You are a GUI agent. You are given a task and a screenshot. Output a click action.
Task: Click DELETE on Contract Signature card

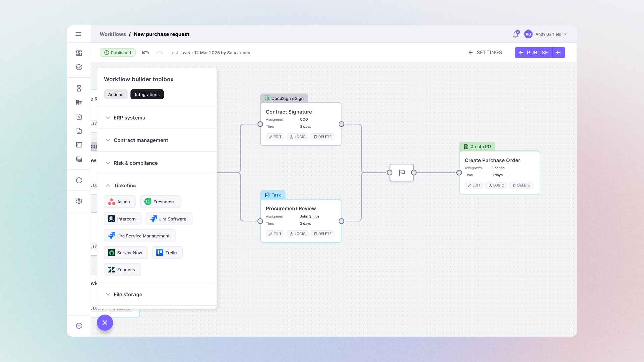tap(322, 137)
